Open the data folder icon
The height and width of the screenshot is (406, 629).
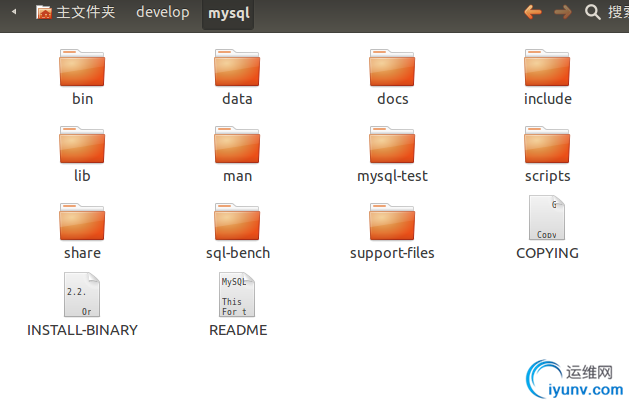click(x=237, y=68)
